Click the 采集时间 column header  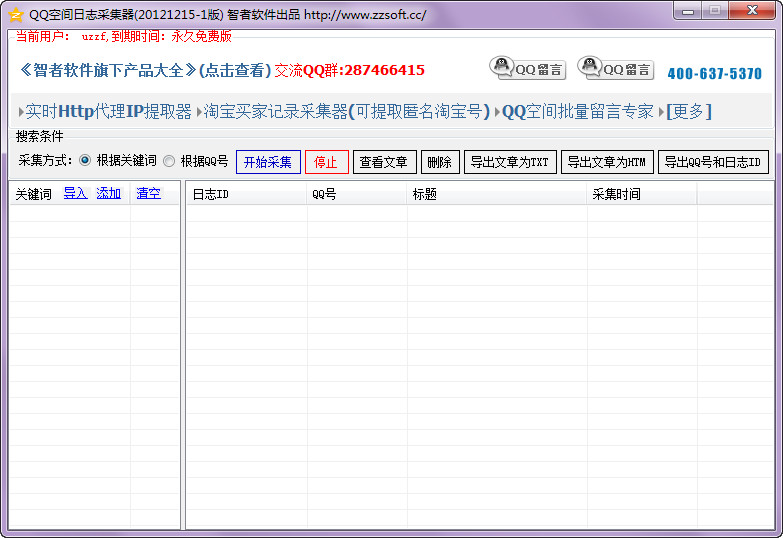pos(642,194)
